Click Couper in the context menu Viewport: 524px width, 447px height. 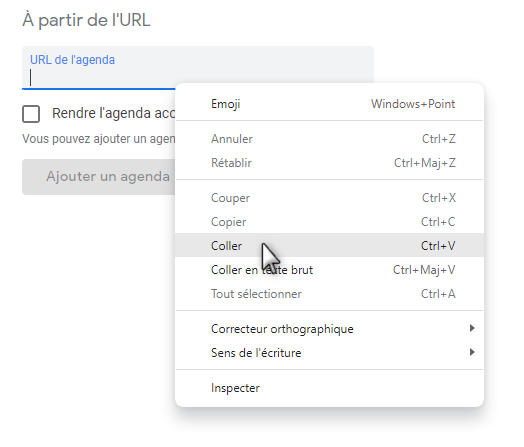[x=330, y=198]
